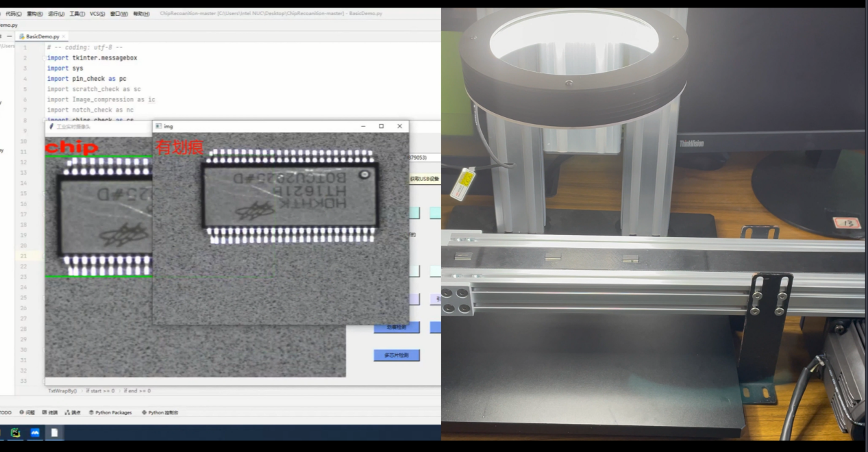Minimize the img window
The width and height of the screenshot is (868, 452).
point(362,126)
